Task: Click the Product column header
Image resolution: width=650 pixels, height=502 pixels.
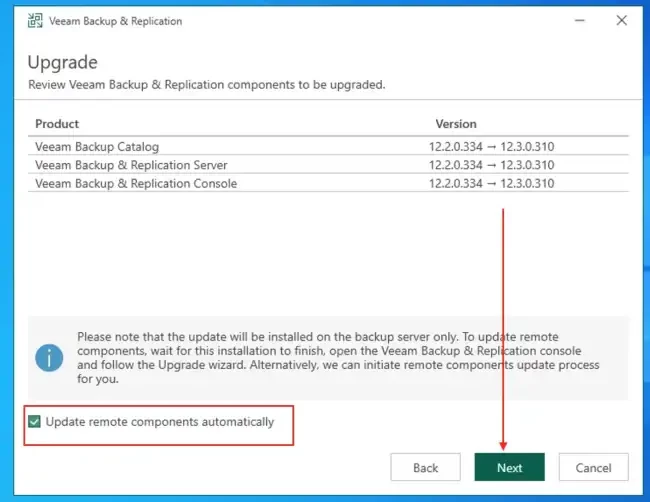Action: [57, 124]
